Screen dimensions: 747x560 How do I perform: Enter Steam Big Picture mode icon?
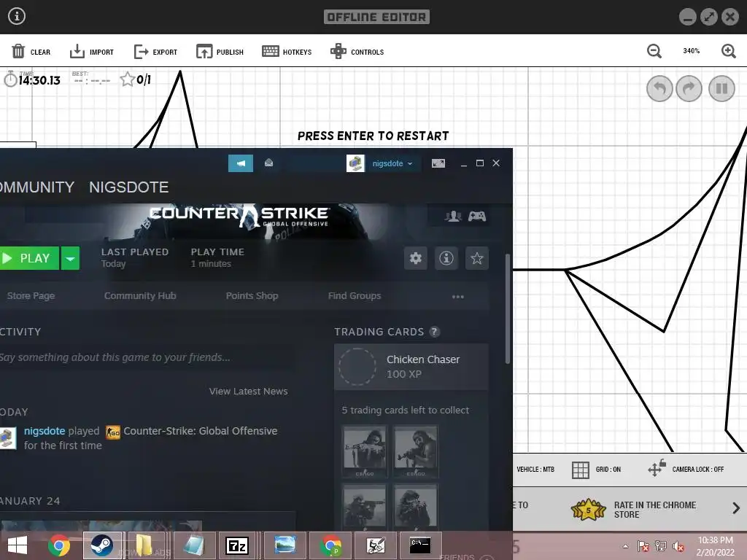pos(438,163)
